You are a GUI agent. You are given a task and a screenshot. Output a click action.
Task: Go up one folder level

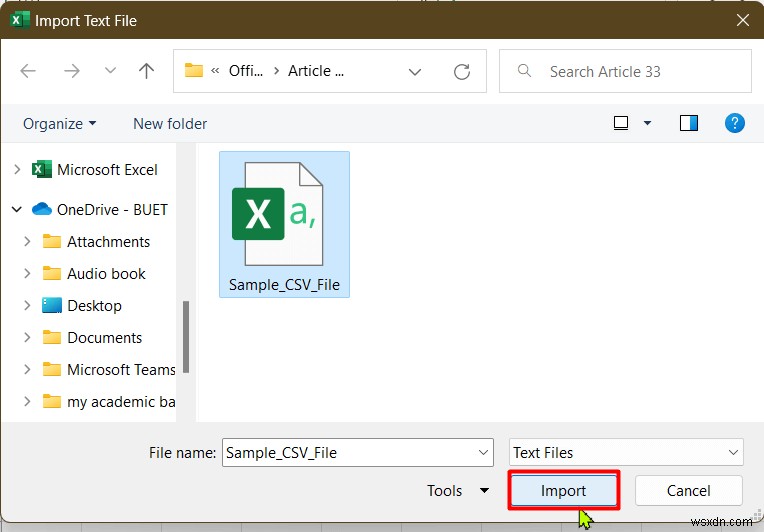[x=146, y=71]
